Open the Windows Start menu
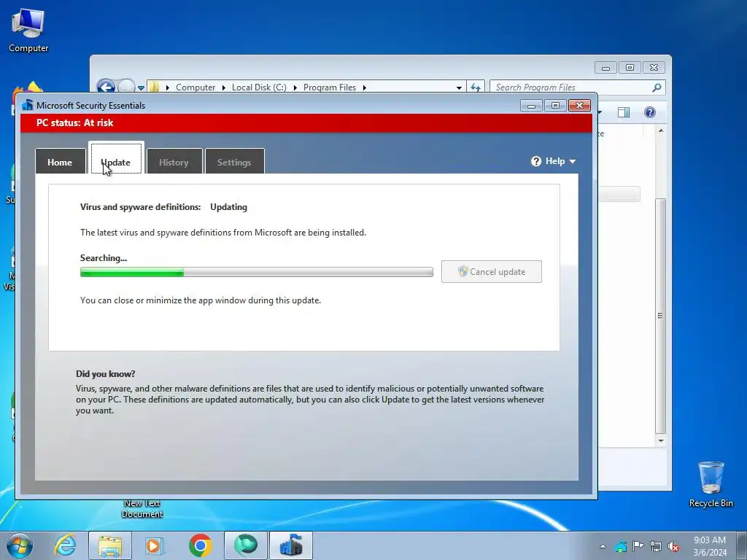The height and width of the screenshot is (560, 747). click(x=20, y=545)
